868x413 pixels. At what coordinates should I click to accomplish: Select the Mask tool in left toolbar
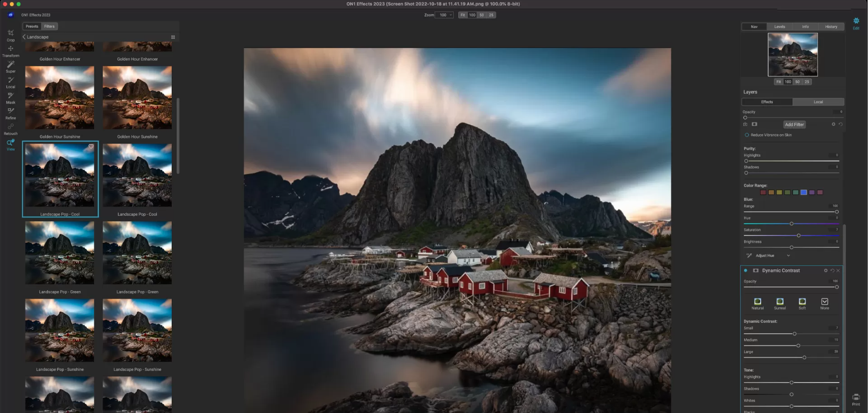tap(10, 98)
